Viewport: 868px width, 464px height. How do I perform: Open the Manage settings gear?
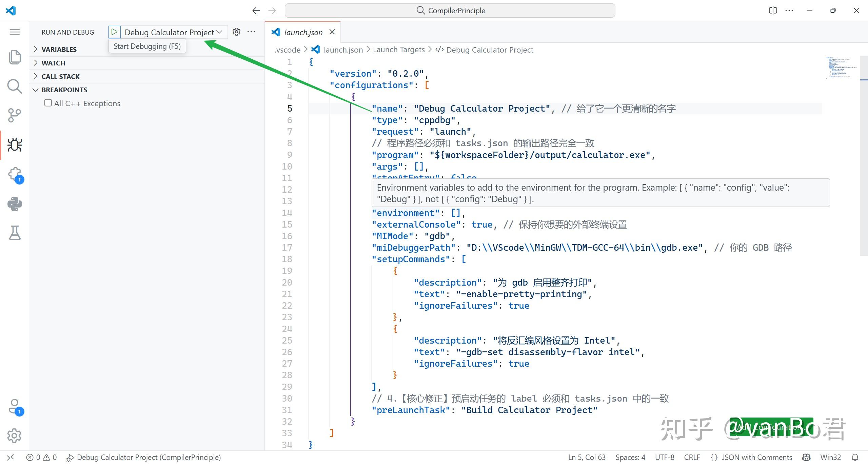(14, 436)
